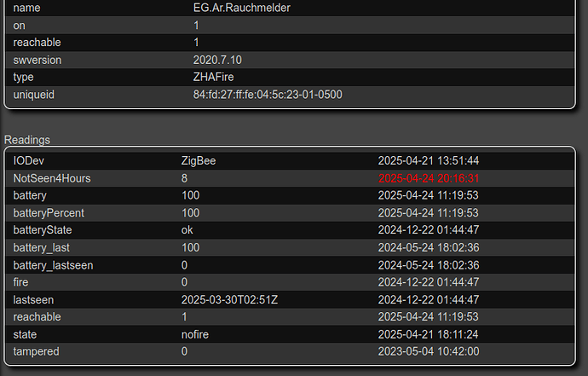
Task: Click the battery_last reading row
Action: click(x=290, y=247)
